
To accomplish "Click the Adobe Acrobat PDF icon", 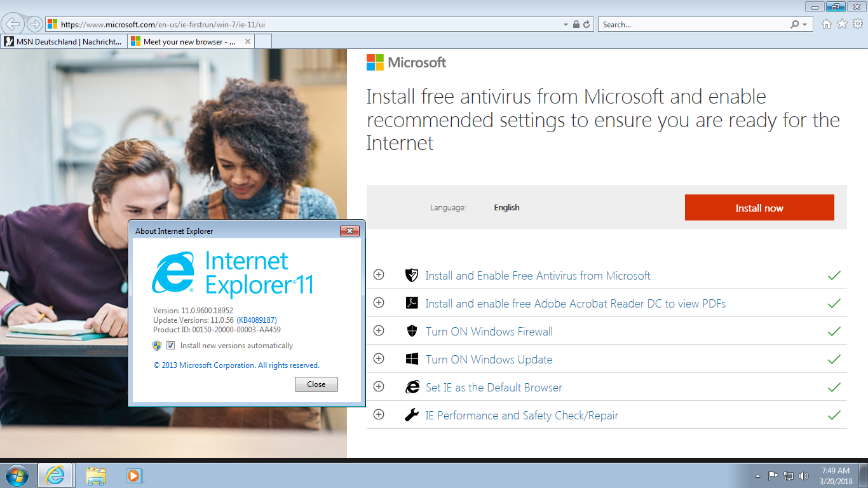I will (412, 303).
